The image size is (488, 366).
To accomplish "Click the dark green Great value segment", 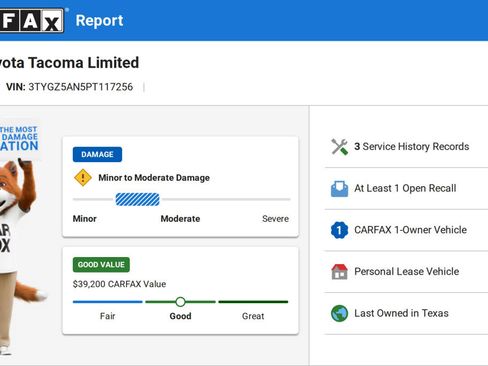I will coord(253,302).
